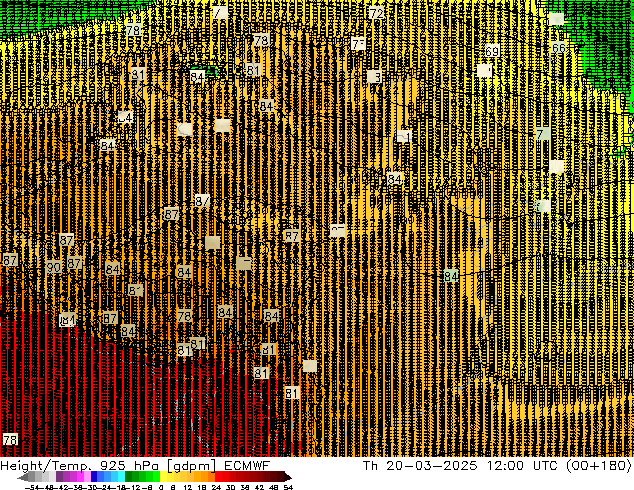Click the 'Height/Temp. 925 hPa [gdpm] ECMWF' title
The height and width of the screenshot is (490, 634).
click(135, 466)
